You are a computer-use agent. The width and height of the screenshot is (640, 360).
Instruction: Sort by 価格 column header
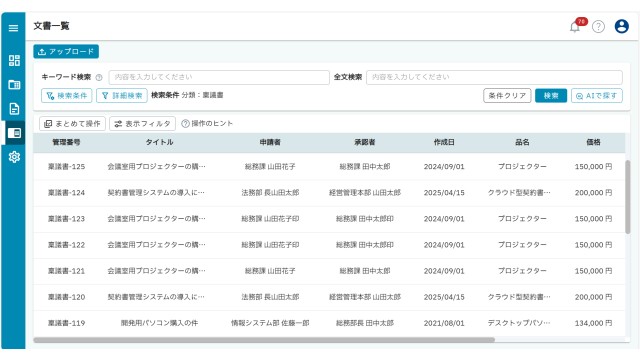point(593,142)
